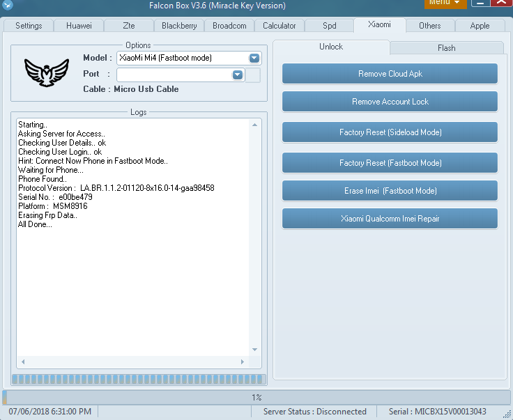
Task: Click the Falcon Box app icon in title bar
Action: click(7, 5)
